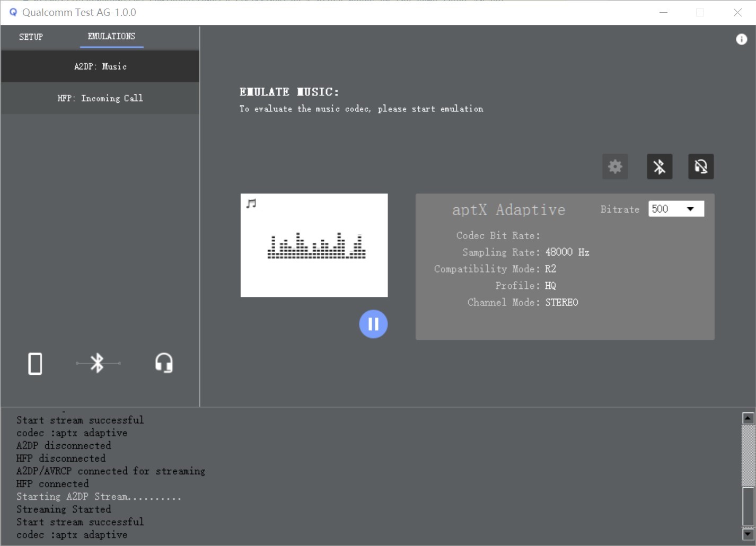The height and width of the screenshot is (546, 756).
Task: Click the Profile value HQ
Action: click(551, 286)
